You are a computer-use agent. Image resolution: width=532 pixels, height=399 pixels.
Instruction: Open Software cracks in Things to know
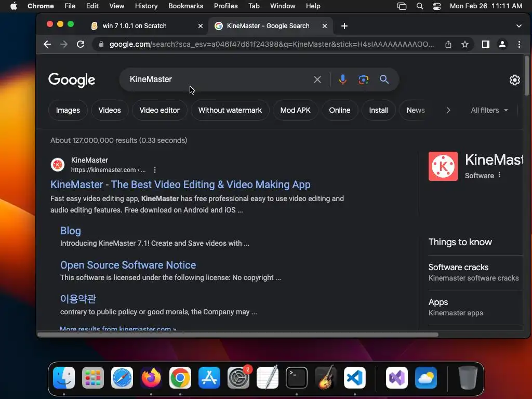coord(475,272)
